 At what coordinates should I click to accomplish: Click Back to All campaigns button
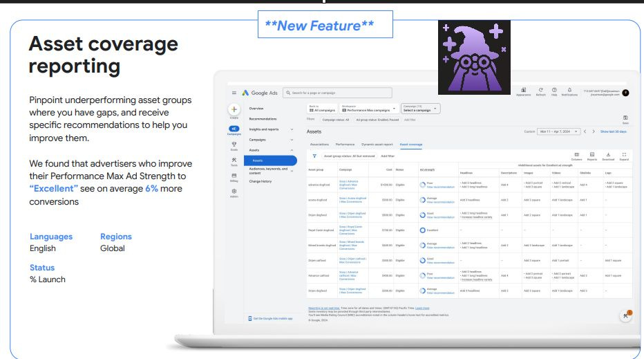[x=323, y=109]
